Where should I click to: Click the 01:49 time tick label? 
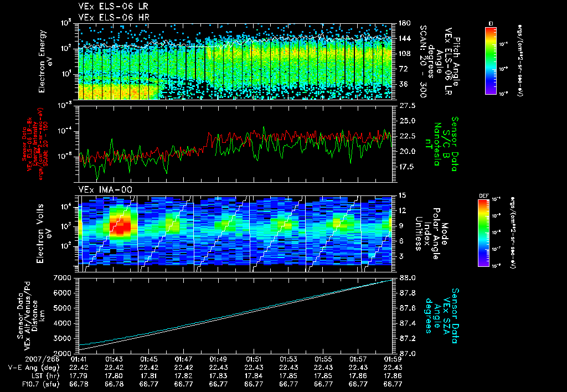point(218,359)
